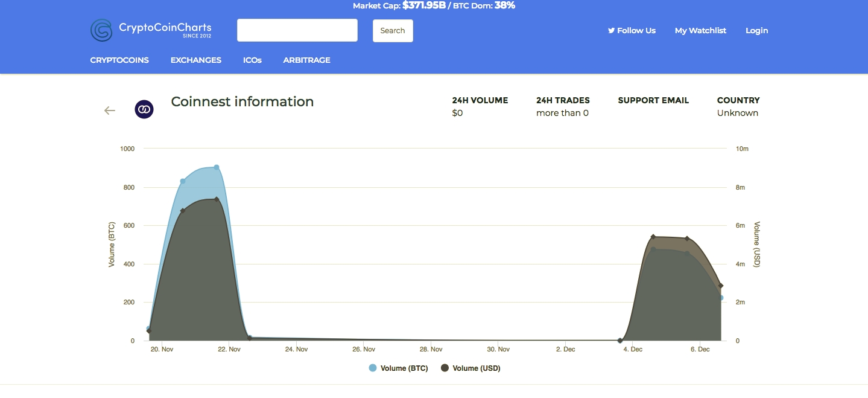Click the '20. Nov' x-axis label
Screen dimensions: 868x398
coord(162,349)
